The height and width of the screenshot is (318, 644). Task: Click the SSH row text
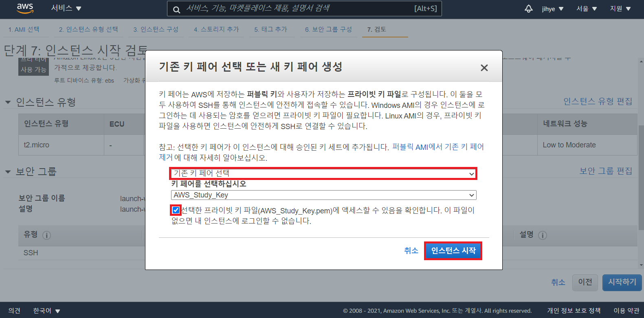coord(31,253)
